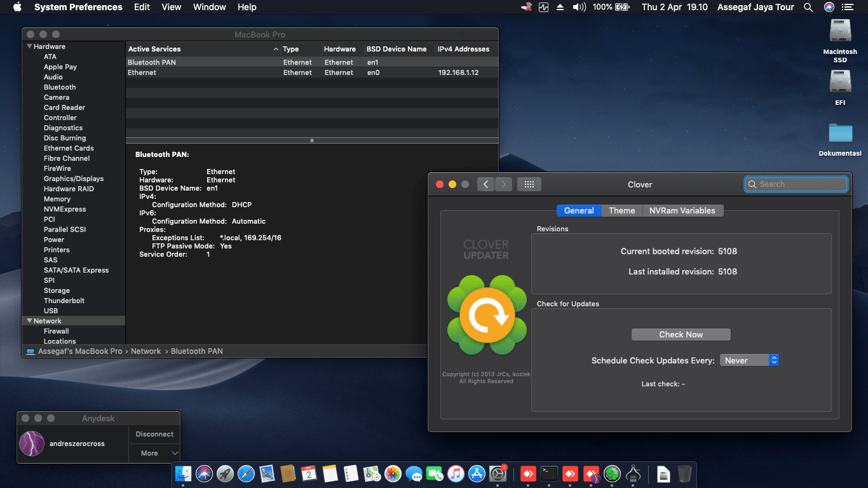Viewport: 868px width, 488px height.
Task: Select Graphics/Displays in the Hardware sidebar
Action: [74, 179]
